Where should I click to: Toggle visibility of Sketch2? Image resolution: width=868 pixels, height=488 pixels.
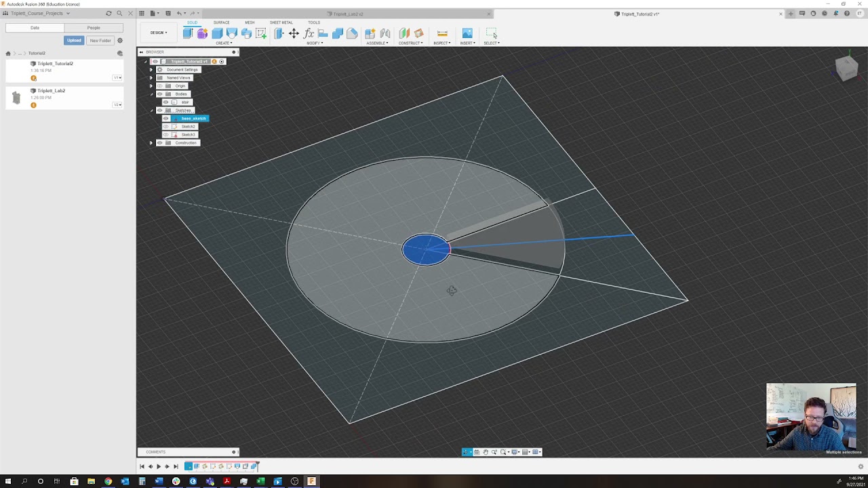pos(165,127)
